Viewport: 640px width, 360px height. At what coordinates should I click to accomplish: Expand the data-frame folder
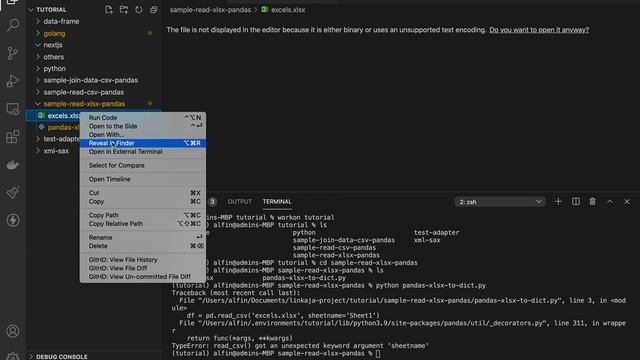click(x=93, y=21)
